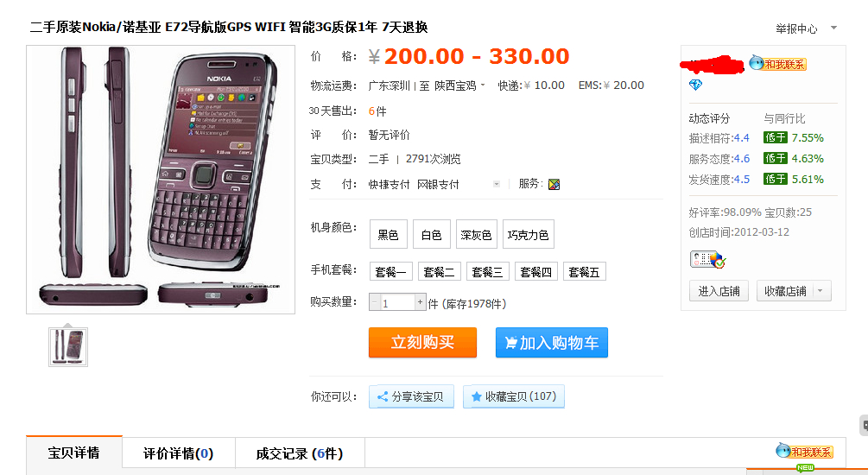868x475 pixels.
Task: Add to cart using 加入购物车
Action: (x=551, y=343)
